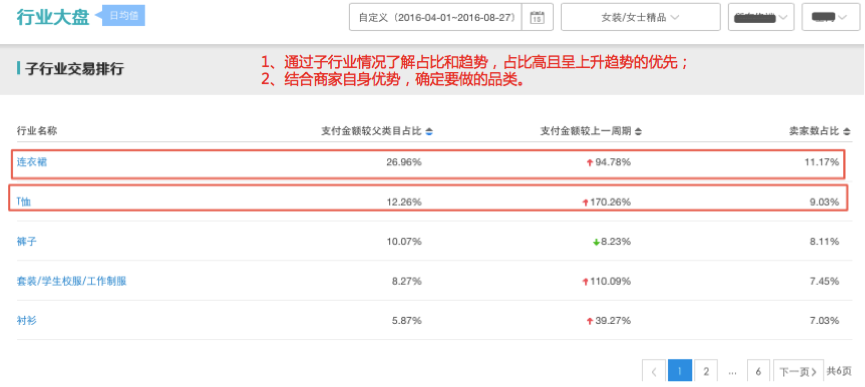Click the custom date range field
This screenshot has width=865, height=387.
[436, 17]
